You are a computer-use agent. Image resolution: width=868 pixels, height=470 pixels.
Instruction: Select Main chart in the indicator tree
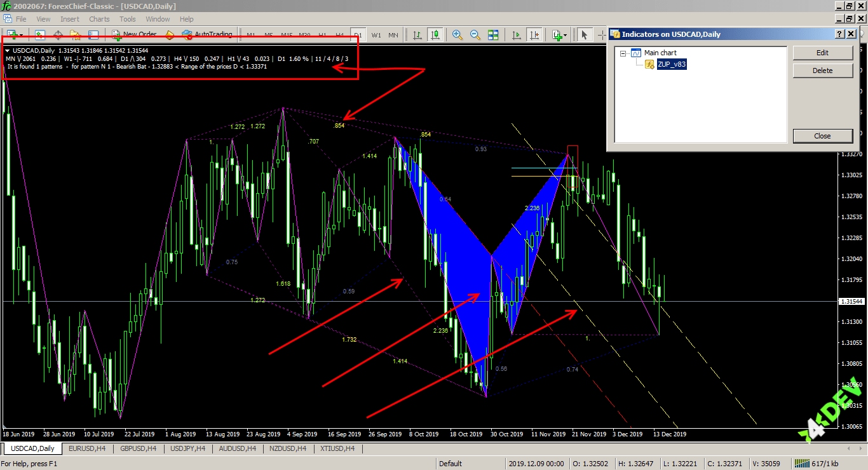point(660,53)
